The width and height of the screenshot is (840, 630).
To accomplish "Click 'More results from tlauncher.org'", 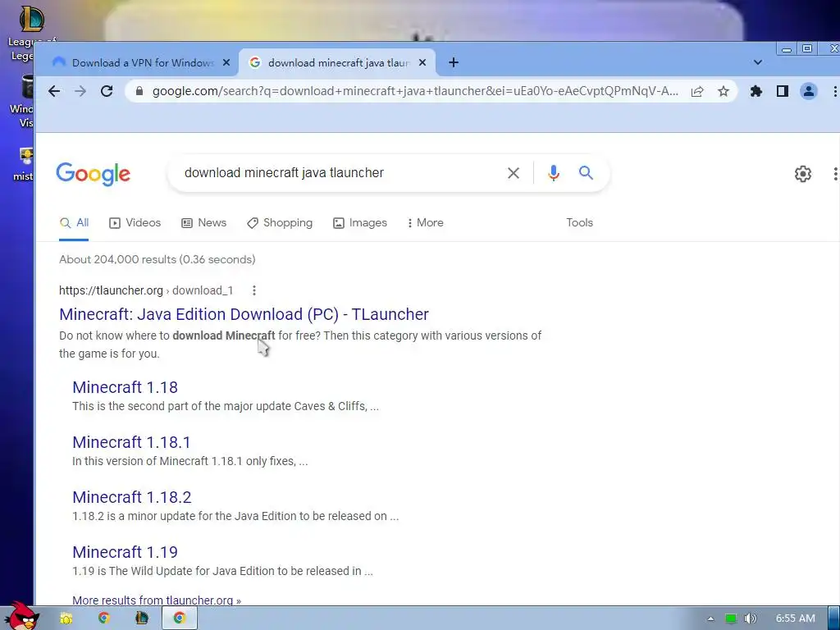I will pyautogui.click(x=157, y=600).
